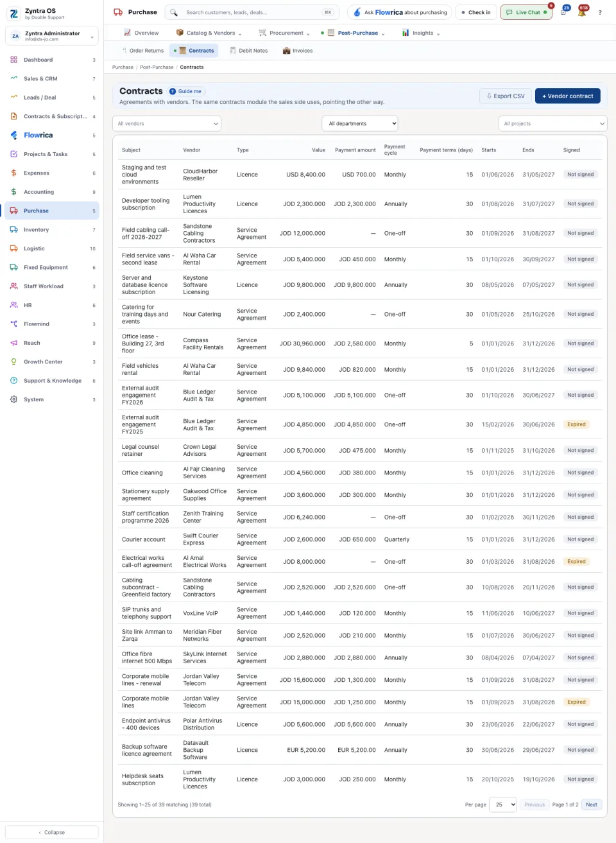Click the Export CSV button

[506, 96]
